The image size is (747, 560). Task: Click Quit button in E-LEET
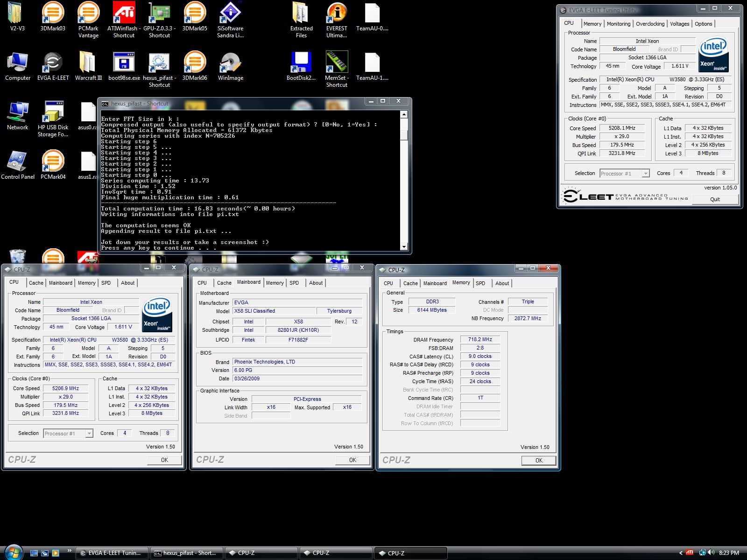click(x=715, y=199)
